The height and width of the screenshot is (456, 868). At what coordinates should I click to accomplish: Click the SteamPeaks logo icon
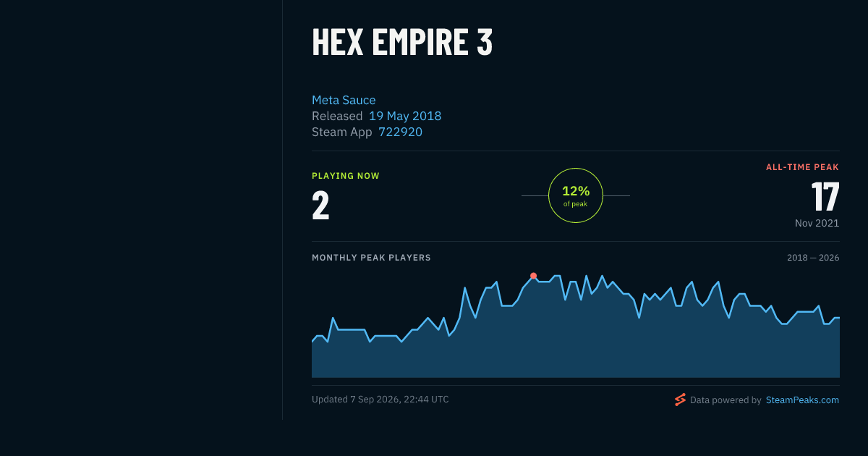point(680,400)
